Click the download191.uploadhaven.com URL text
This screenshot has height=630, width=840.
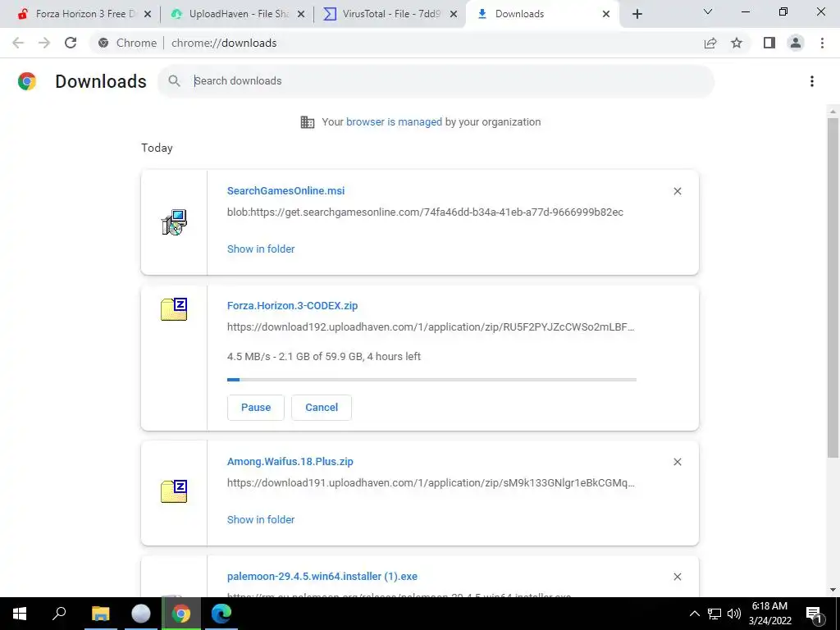click(x=431, y=482)
